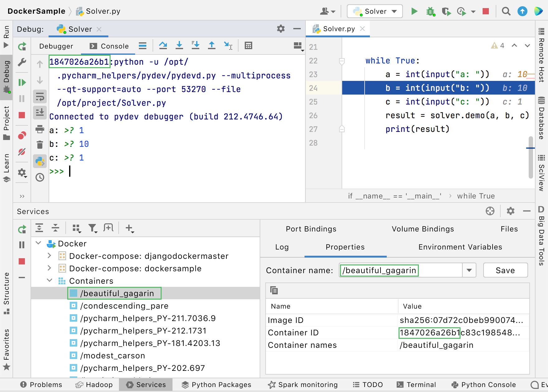
Task: Switch to the Debugger tab
Action: 56,46
